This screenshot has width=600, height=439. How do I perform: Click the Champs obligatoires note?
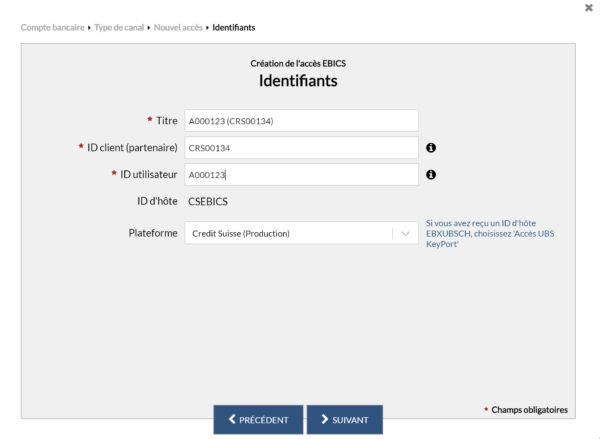click(x=529, y=410)
